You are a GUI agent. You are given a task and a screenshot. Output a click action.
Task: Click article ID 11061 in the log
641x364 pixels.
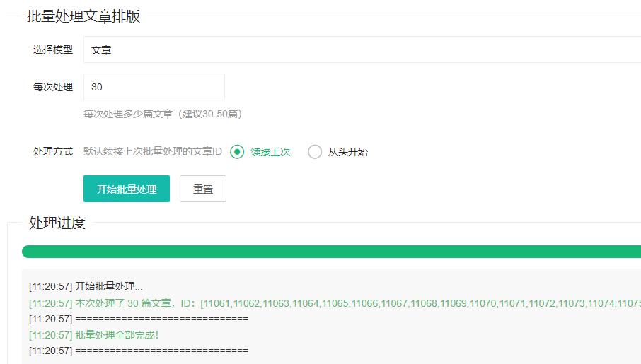219,303
